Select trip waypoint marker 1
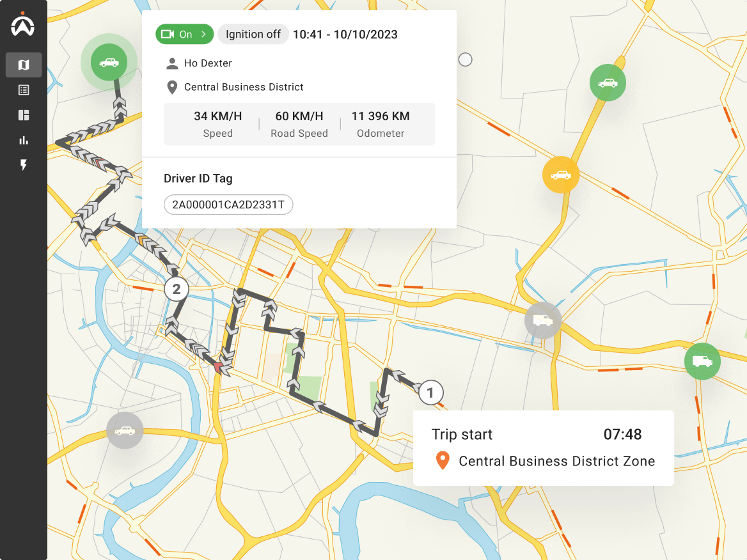 tap(430, 393)
